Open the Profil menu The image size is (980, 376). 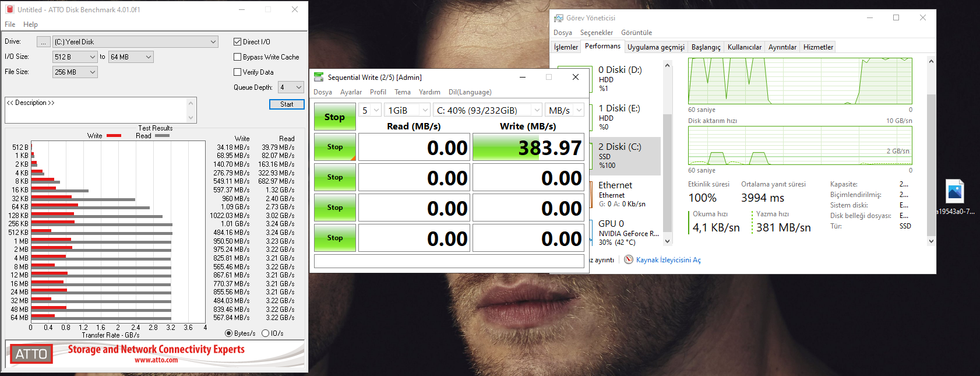(378, 92)
